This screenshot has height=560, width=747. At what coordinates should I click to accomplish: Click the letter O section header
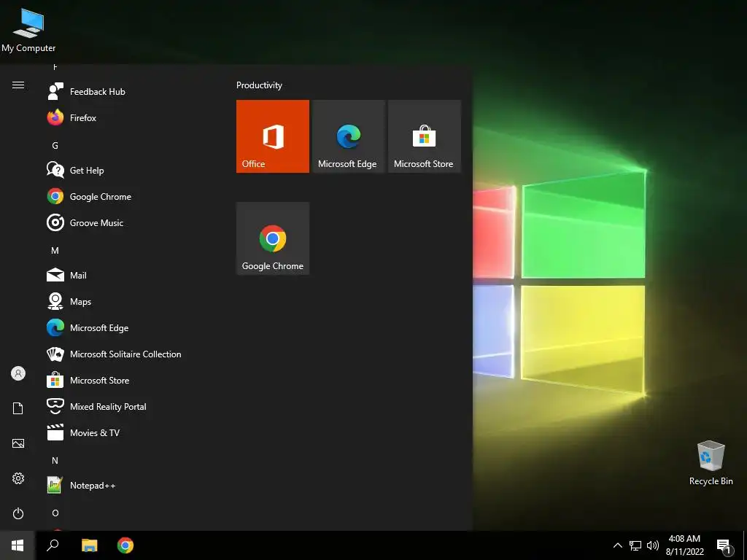click(x=55, y=513)
